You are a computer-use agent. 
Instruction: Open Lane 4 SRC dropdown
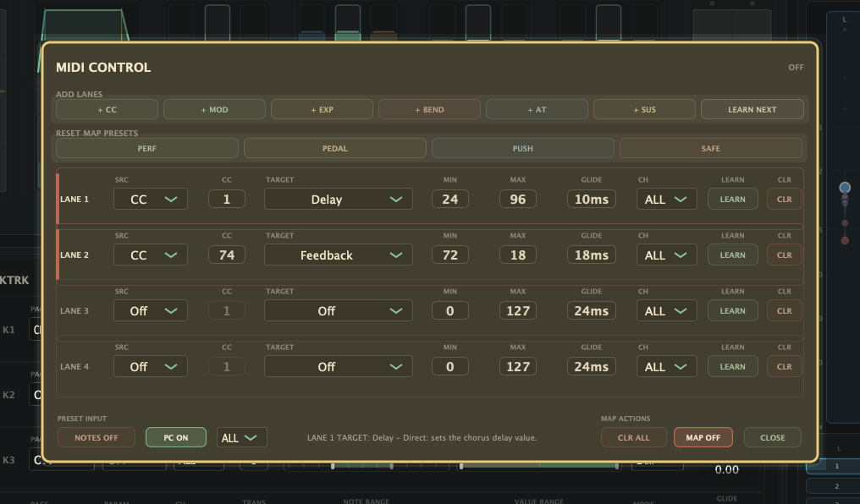pos(151,366)
